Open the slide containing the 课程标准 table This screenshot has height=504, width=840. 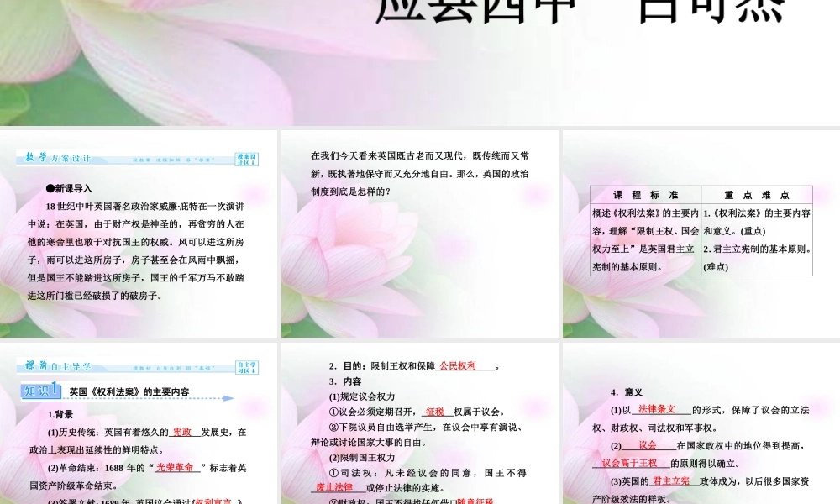pos(701,234)
